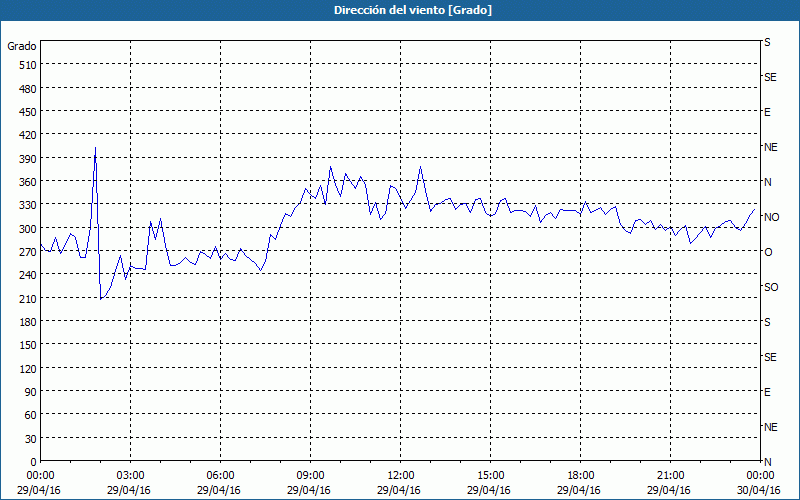This screenshot has width=800, height=500.
Task: Click the 'E' compass label level with 90
Action: [767, 392]
